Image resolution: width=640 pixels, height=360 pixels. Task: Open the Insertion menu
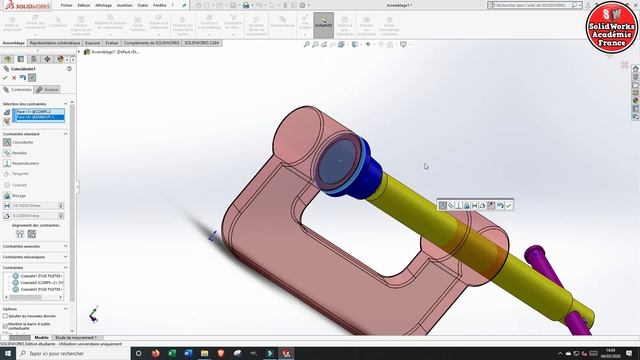[x=124, y=5]
